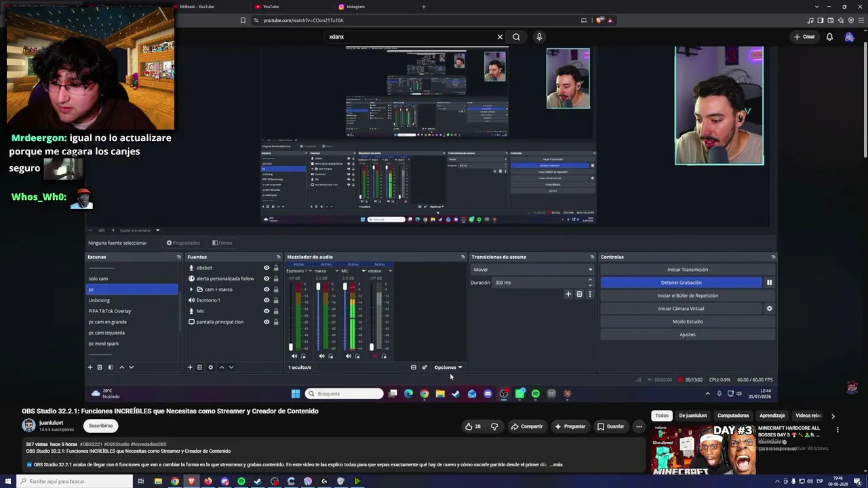Hide the alerta personalizada follow source

pyautogui.click(x=267, y=279)
